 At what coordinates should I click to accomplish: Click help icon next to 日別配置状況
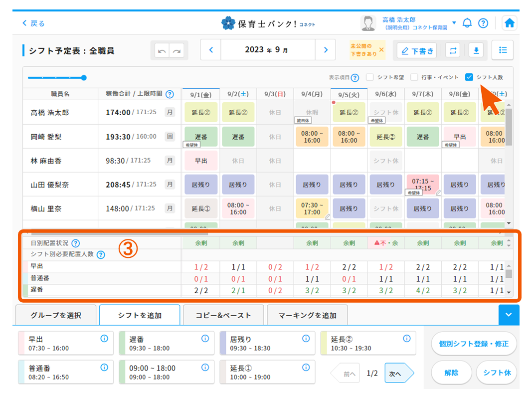pos(76,243)
